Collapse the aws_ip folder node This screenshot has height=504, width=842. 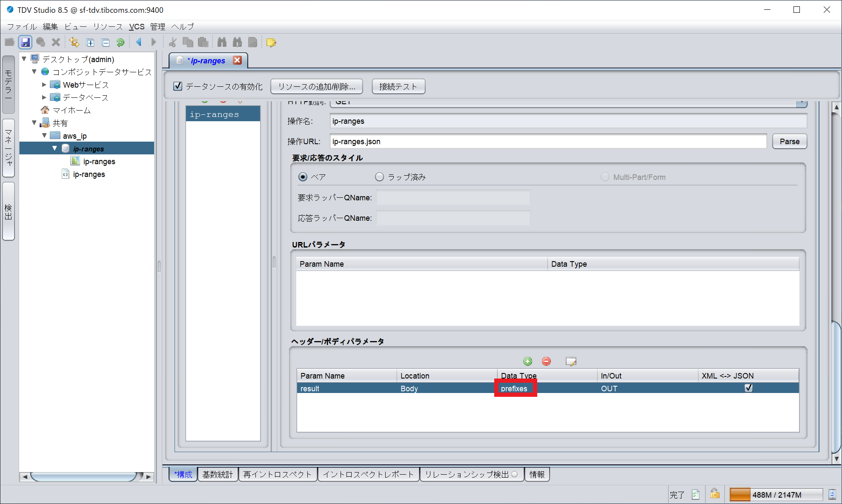[x=44, y=135]
